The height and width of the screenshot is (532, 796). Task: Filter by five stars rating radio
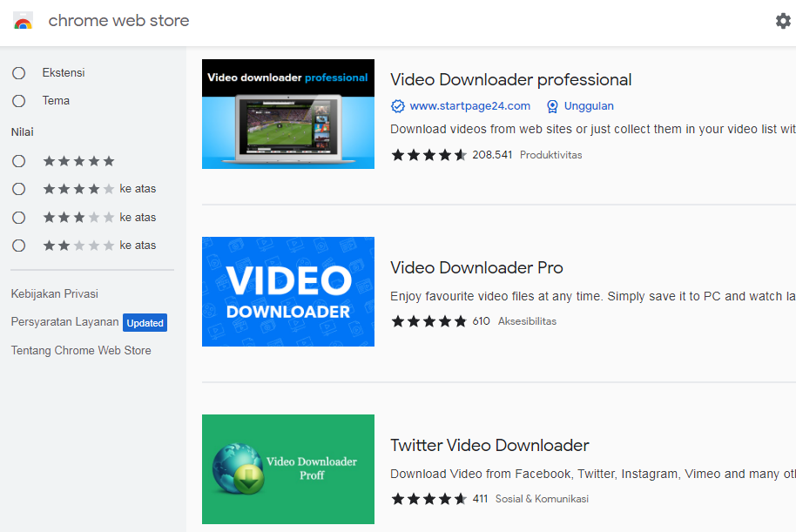(x=19, y=161)
